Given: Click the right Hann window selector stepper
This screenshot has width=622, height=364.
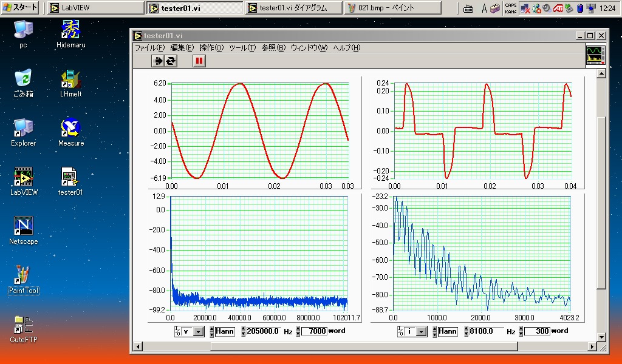Looking at the screenshot, I should pos(435,332).
